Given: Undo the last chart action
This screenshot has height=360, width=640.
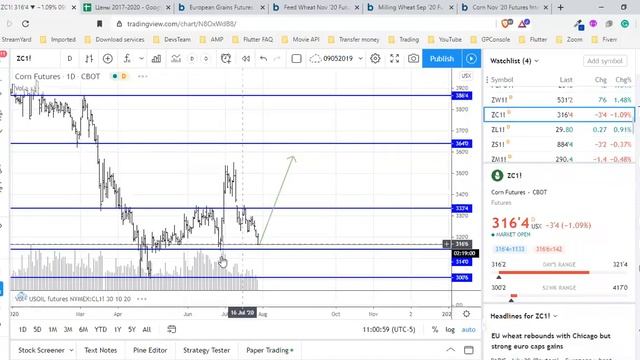Looking at the screenshot, I should (x=263, y=59).
